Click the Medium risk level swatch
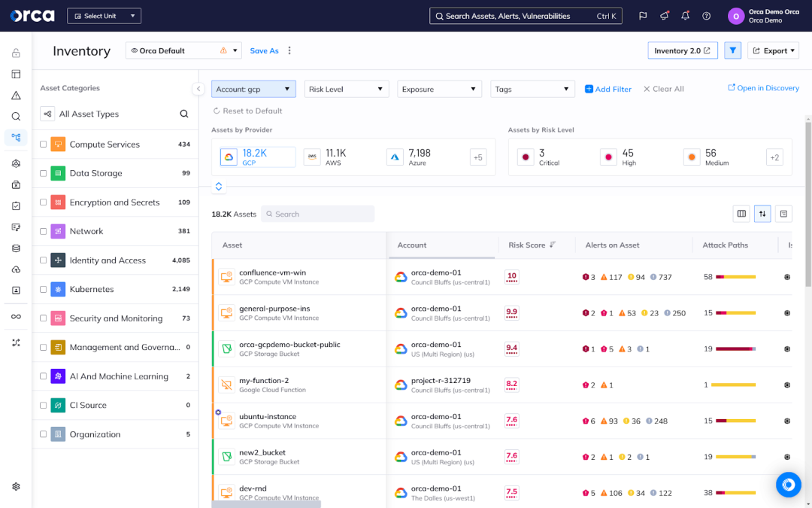The width and height of the screenshot is (812, 508). pos(692,157)
